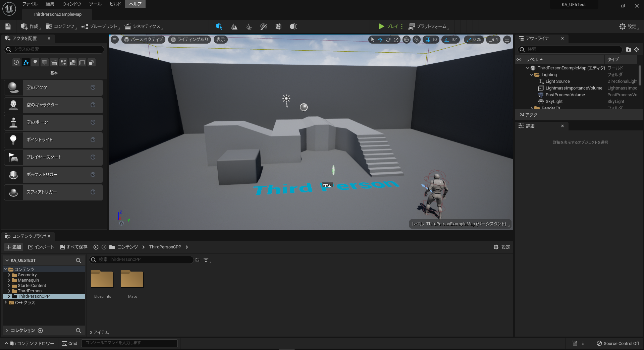The width and height of the screenshot is (644, 350).
Task: Switch to Mesh Paint mode icon
Action: tap(264, 26)
